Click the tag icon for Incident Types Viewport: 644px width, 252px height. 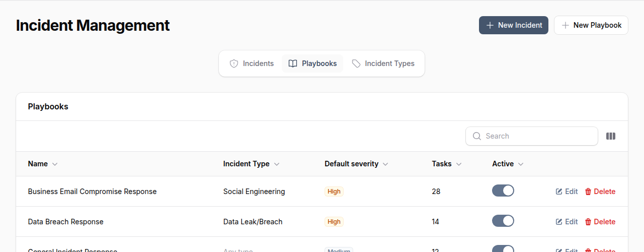356,64
